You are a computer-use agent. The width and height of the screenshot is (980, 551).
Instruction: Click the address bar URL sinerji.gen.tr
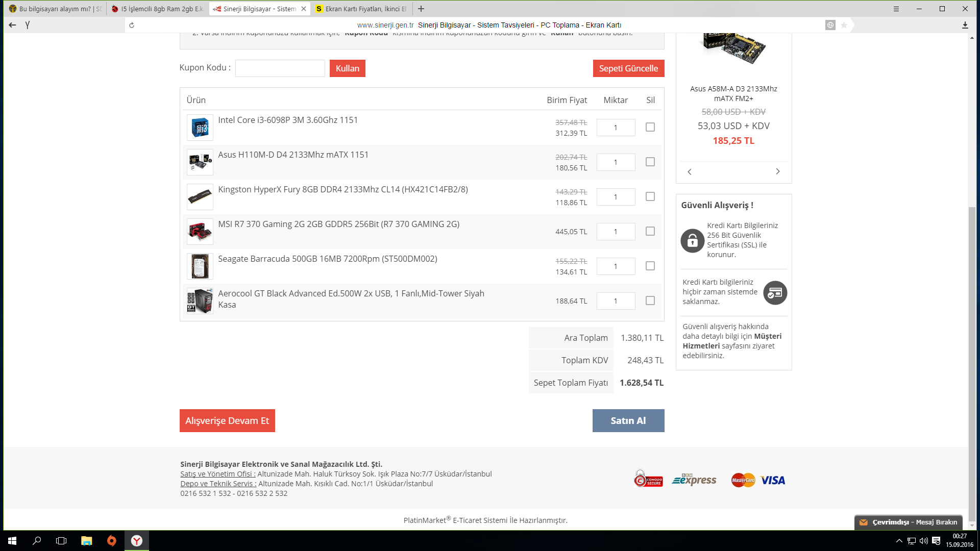[385, 25]
